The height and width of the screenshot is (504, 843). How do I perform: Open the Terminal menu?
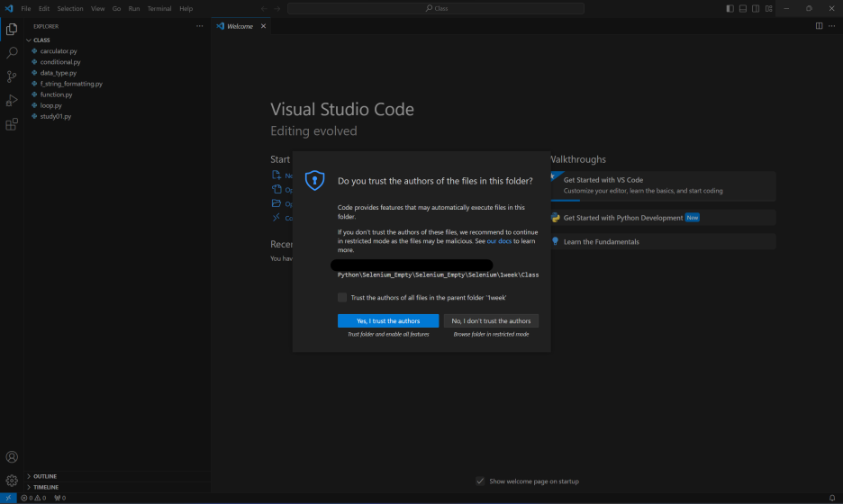coord(159,9)
